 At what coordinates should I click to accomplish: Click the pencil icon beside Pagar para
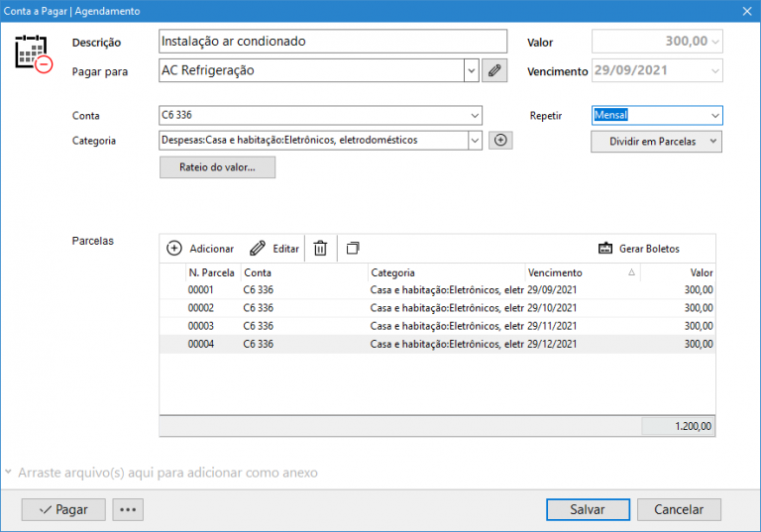point(494,70)
